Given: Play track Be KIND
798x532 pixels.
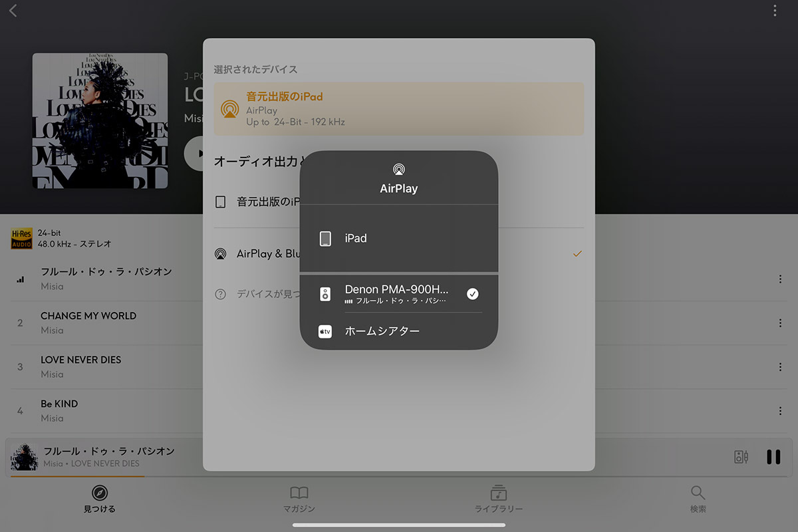Looking at the screenshot, I should tap(59, 404).
